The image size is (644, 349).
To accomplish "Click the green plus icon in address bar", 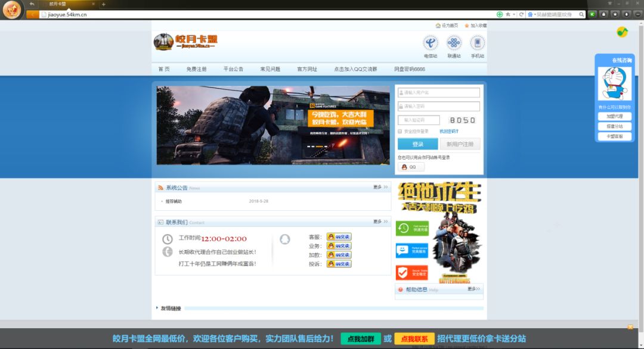I will (x=500, y=14).
